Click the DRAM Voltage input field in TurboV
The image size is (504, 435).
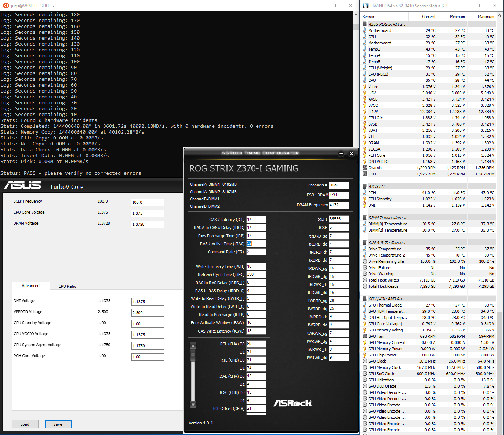[148, 224]
